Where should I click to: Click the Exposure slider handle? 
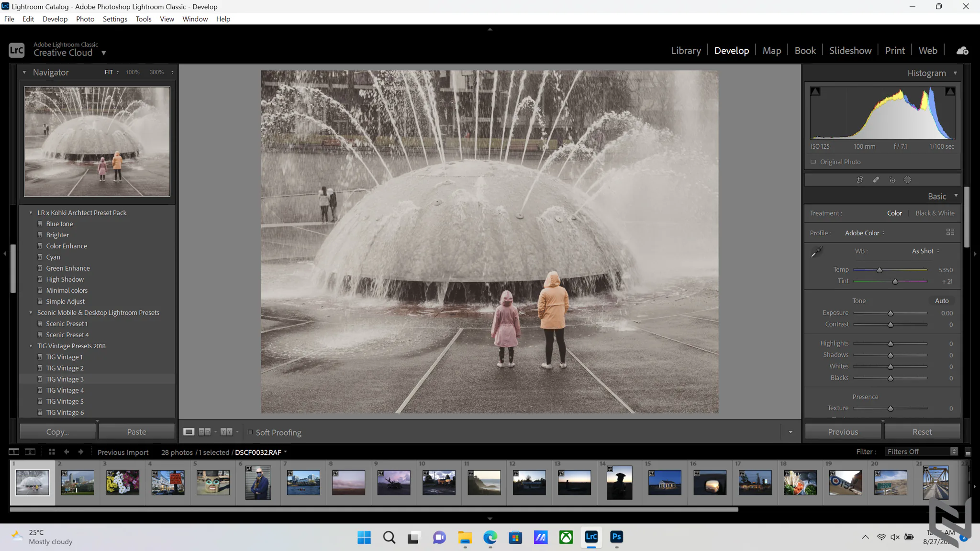[891, 313]
